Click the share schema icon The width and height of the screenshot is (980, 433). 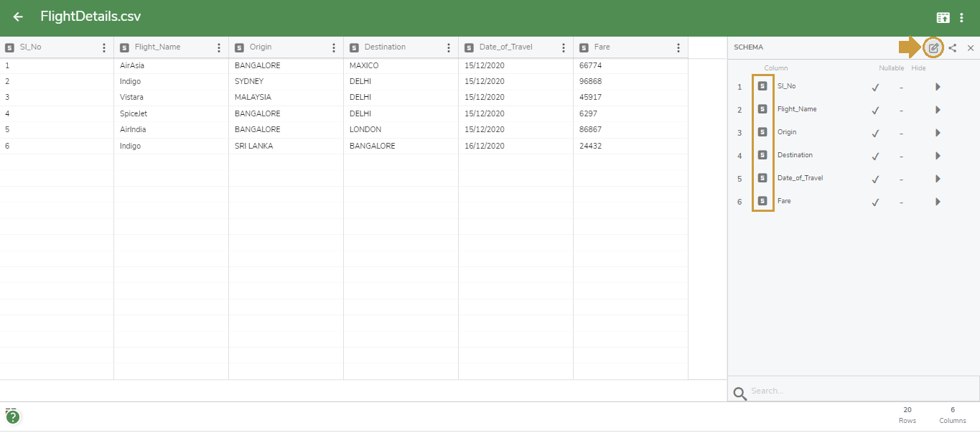952,47
